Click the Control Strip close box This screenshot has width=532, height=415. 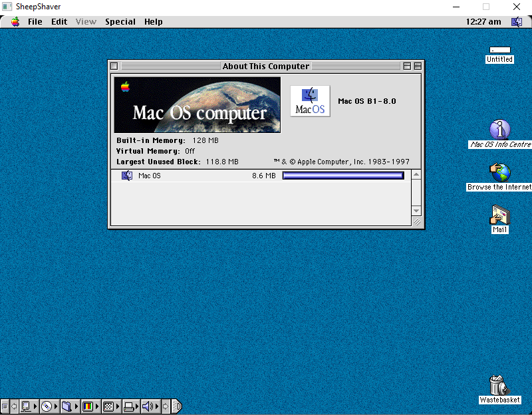point(5,406)
